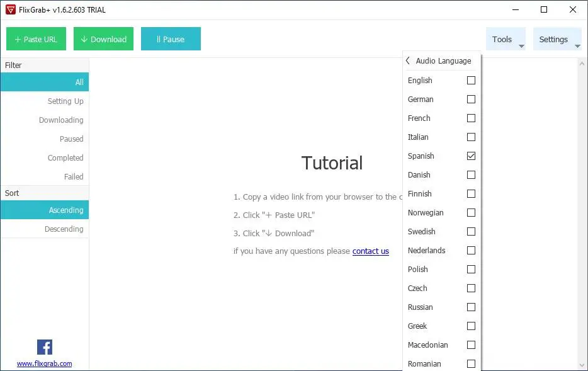Screen dimensions: 588x371
Task: Tick the Norwegian audio language checkbox
Action: (x=471, y=212)
